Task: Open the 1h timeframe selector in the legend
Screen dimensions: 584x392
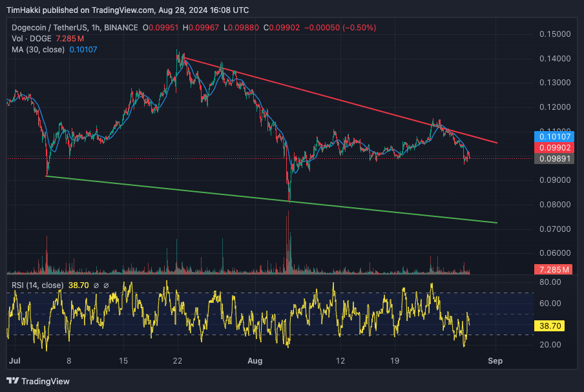Action: (94, 28)
